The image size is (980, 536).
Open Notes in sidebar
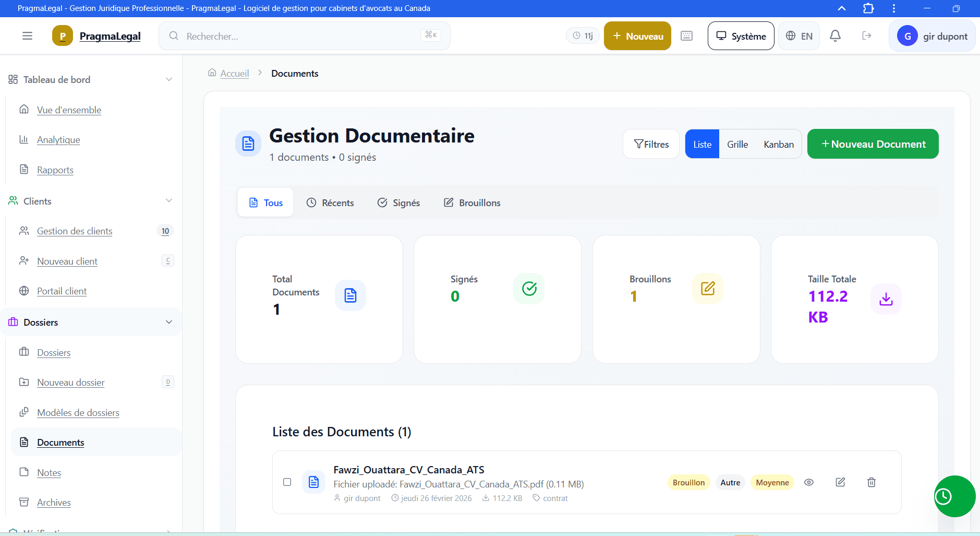click(x=49, y=473)
